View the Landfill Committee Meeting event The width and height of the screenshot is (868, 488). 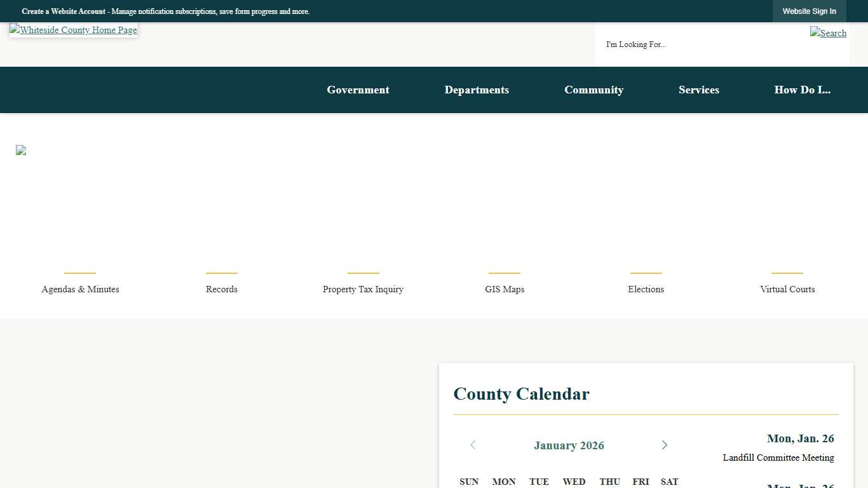pyautogui.click(x=778, y=457)
